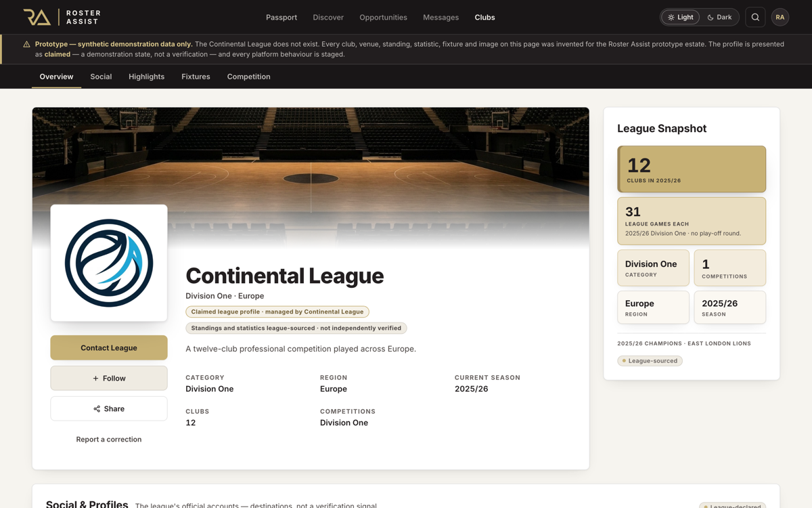
Task: Click the Standings and statistics league-sourced badge
Action: point(296,328)
